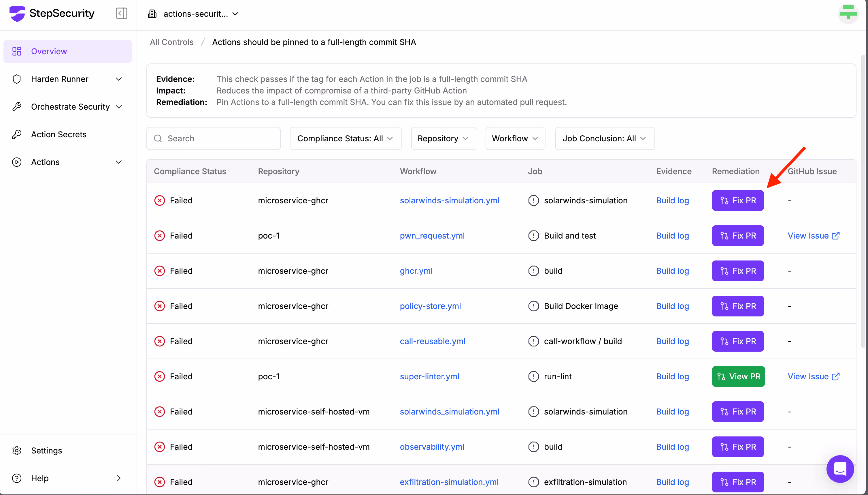
Task: Open the exfiltration-simulation.yml workflow link
Action: [x=449, y=482]
